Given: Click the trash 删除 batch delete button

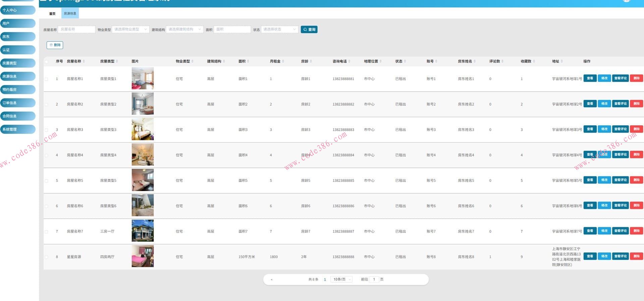Looking at the screenshot, I should coord(55,45).
